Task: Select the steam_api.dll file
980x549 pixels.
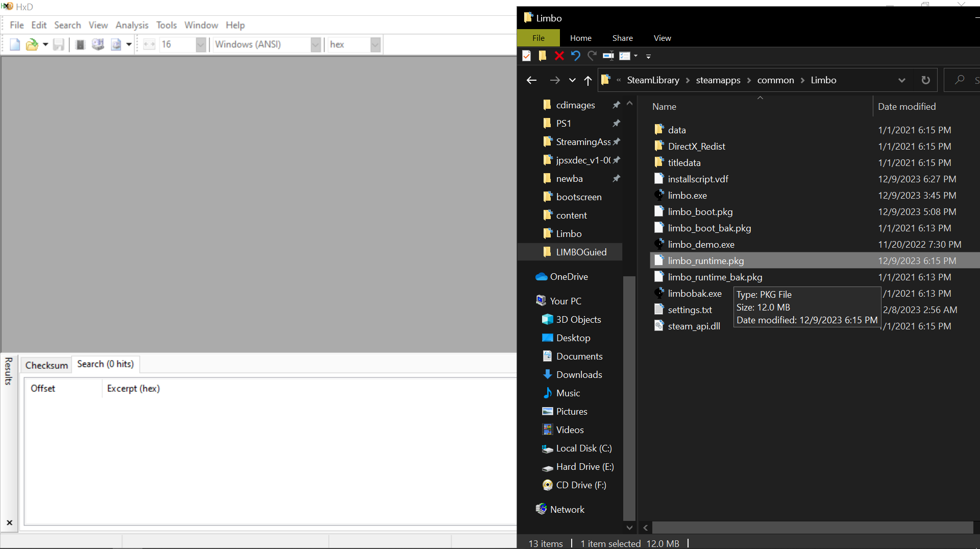Action: pyautogui.click(x=694, y=326)
